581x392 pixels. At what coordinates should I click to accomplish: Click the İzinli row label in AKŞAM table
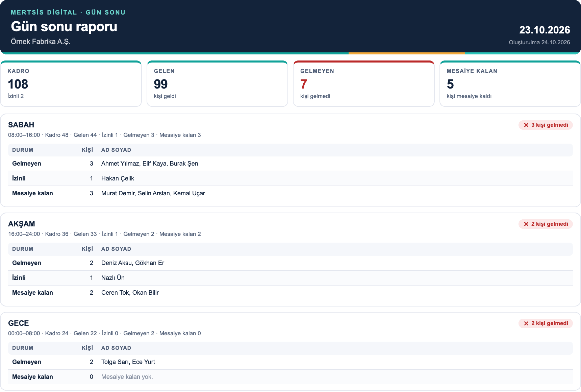click(x=19, y=278)
